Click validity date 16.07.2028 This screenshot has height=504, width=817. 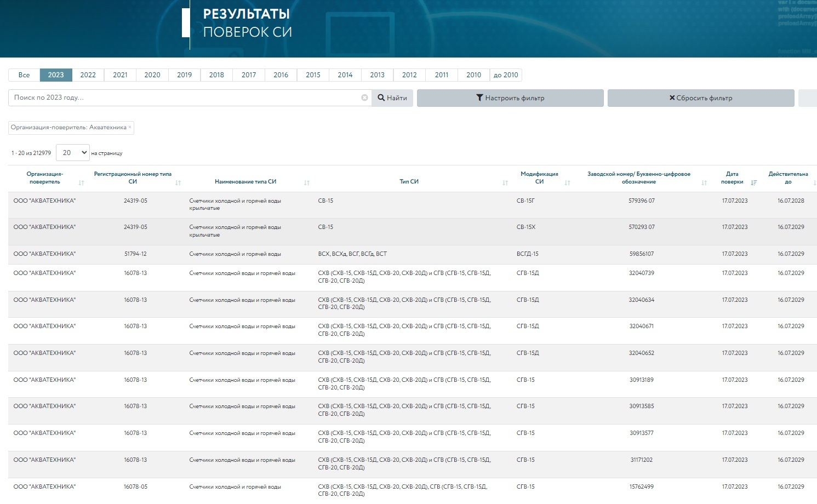[x=791, y=201]
